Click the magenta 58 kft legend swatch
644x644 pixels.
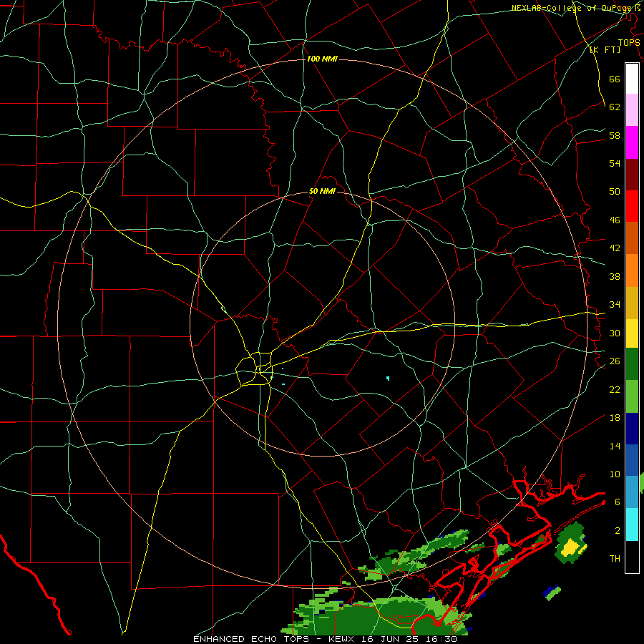[632, 142]
